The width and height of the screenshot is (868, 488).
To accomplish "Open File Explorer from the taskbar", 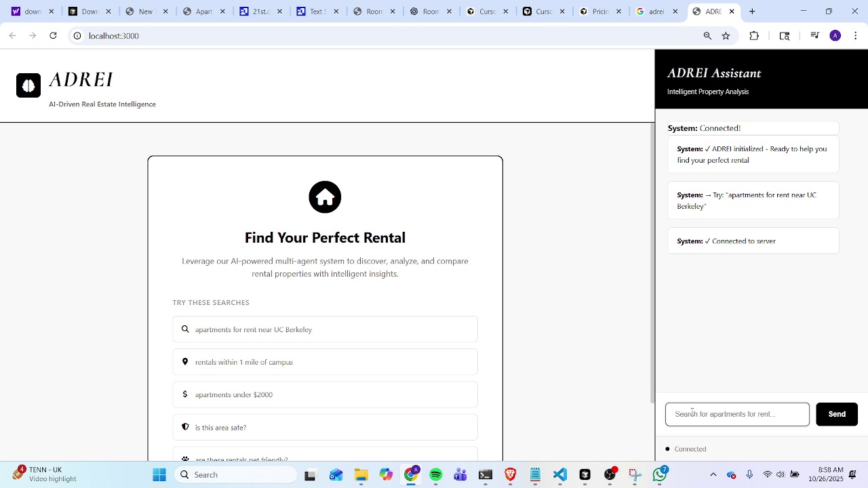I will pos(361,475).
